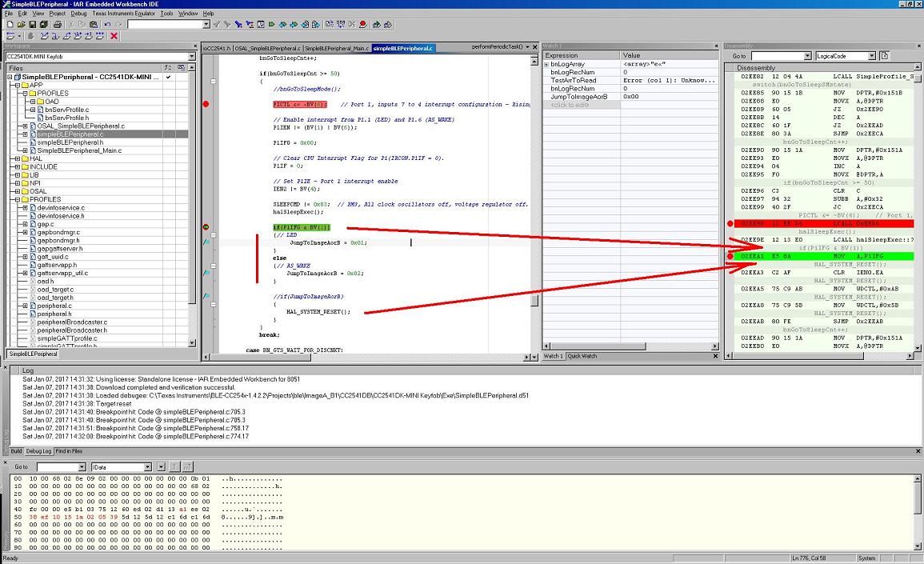Click the Run to Cursor icon
Screen dimensions: 924x564
pos(88,36)
